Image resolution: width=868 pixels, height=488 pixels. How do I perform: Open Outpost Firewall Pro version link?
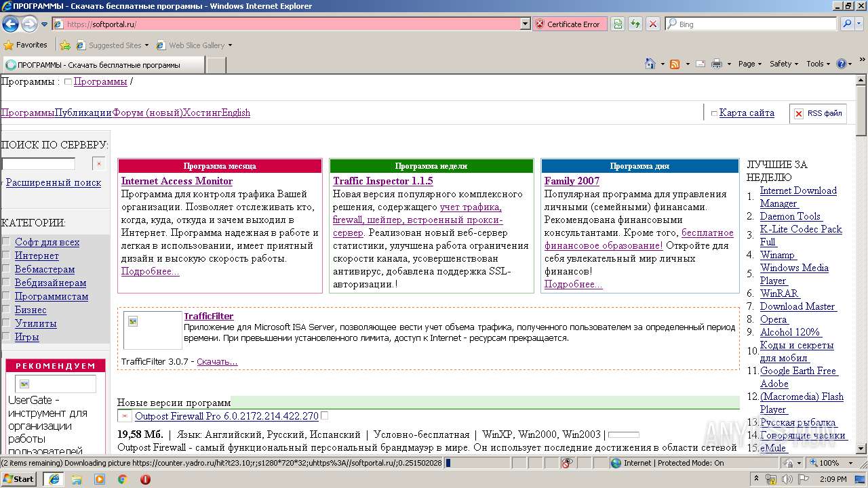pyautogui.click(x=226, y=416)
